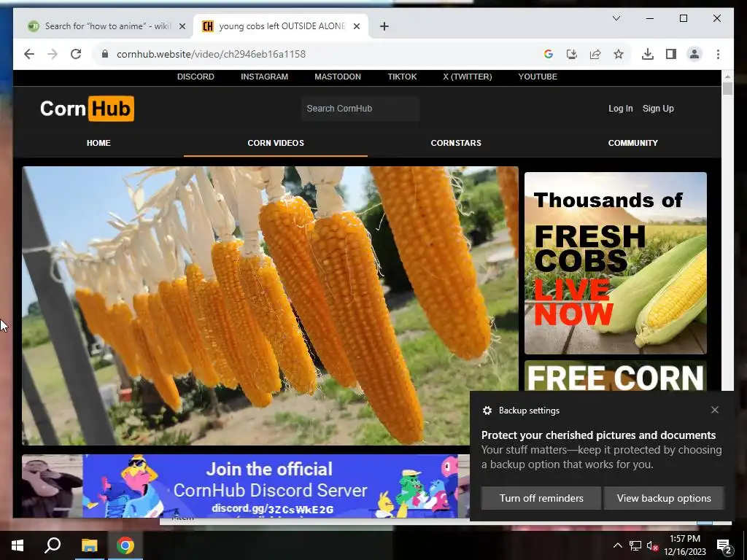Click the address bar URL
Viewport: 747px width, 560px height.
click(x=211, y=54)
